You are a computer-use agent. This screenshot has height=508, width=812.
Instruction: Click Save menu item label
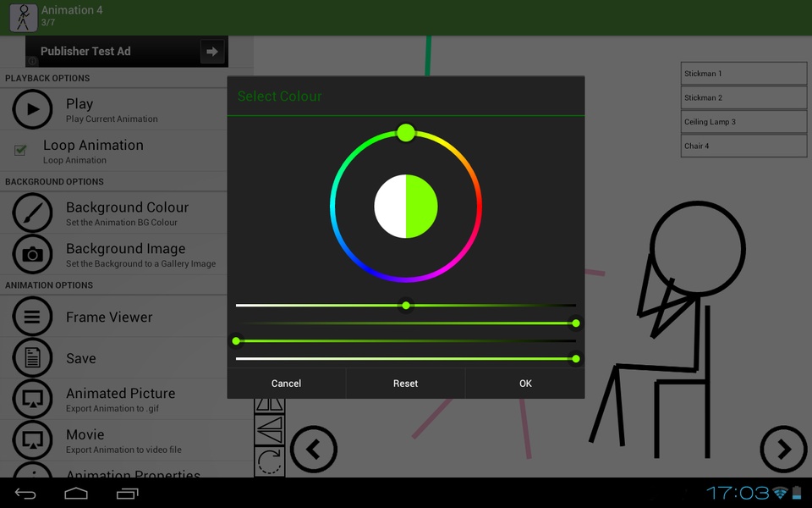pyautogui.click(x=81, y=359)
